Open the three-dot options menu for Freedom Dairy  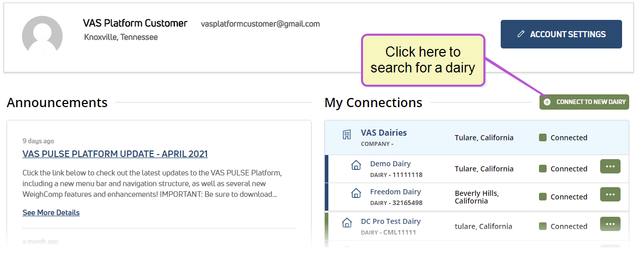tap(610, 194)
